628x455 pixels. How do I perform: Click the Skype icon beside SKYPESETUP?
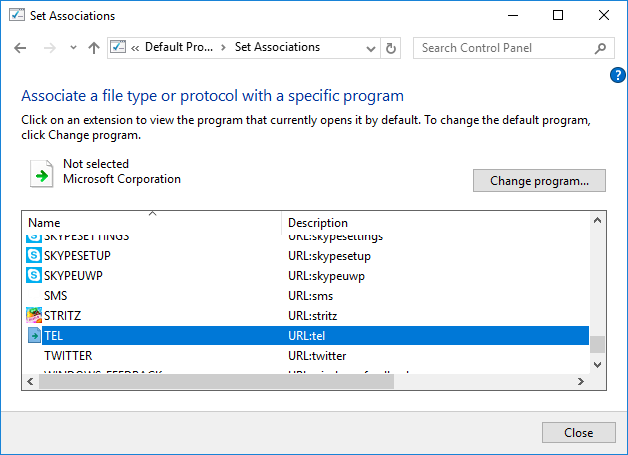tap(34, 255)
